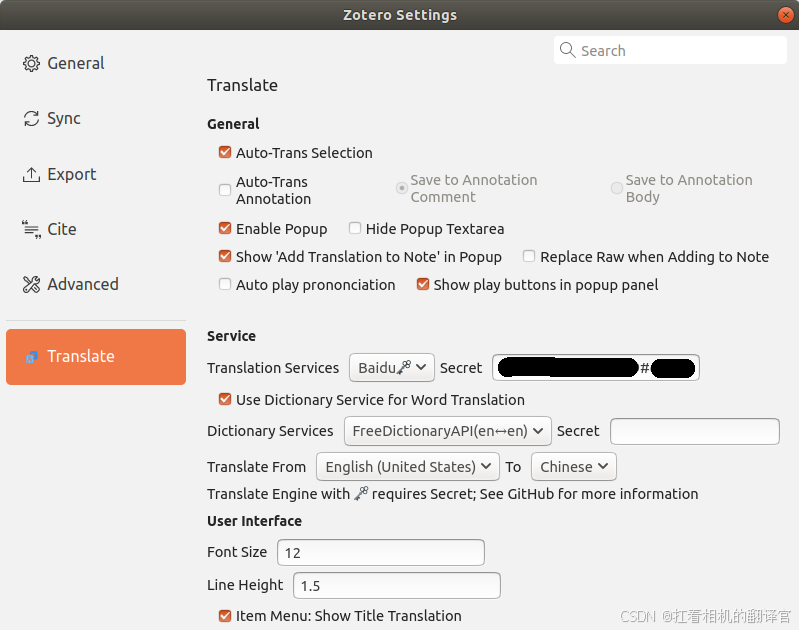Click the Cite quotation icon

[31, 230]
